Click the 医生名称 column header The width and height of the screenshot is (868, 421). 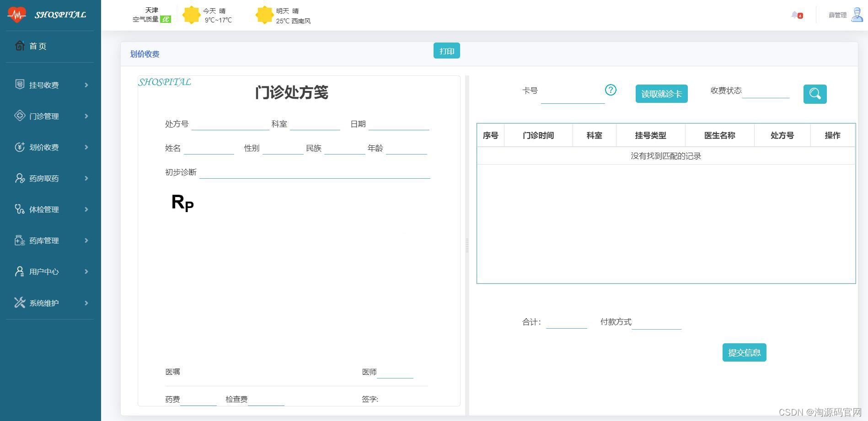pos(719,135)
